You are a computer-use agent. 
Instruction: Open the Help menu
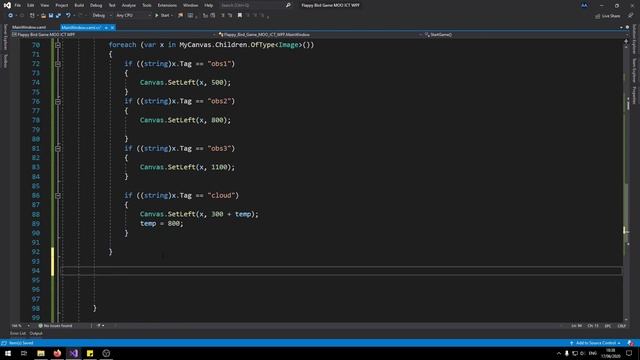209,5
